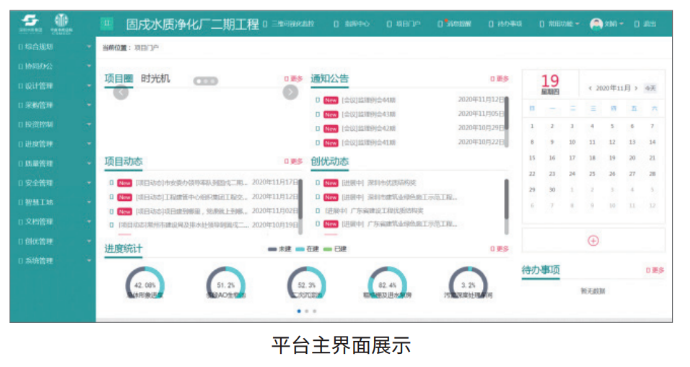
Task: Click 更多 link beside 项目圈 panel
Action: coord(294,79)
